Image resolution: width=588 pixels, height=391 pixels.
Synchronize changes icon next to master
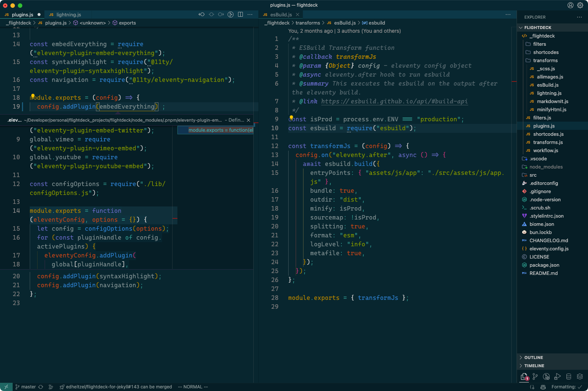[41, 387]
